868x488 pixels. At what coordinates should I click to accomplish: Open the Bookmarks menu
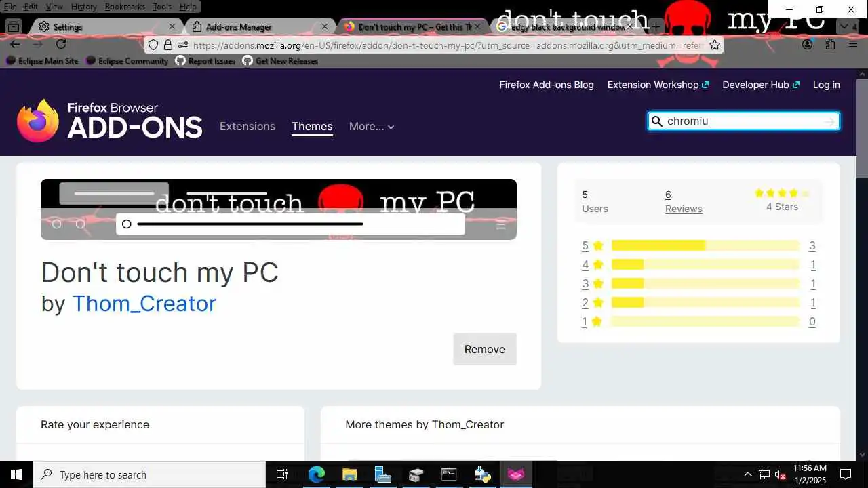(x=125, y=7)
